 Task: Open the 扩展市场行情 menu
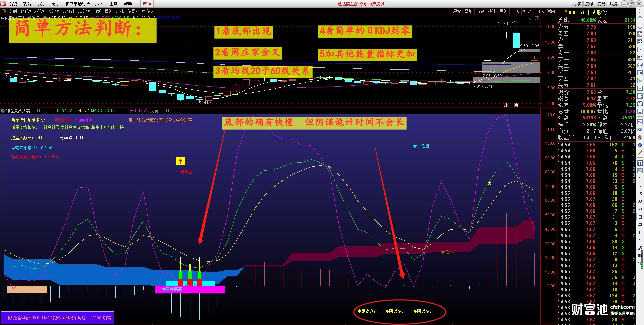(x=78, y=4)
